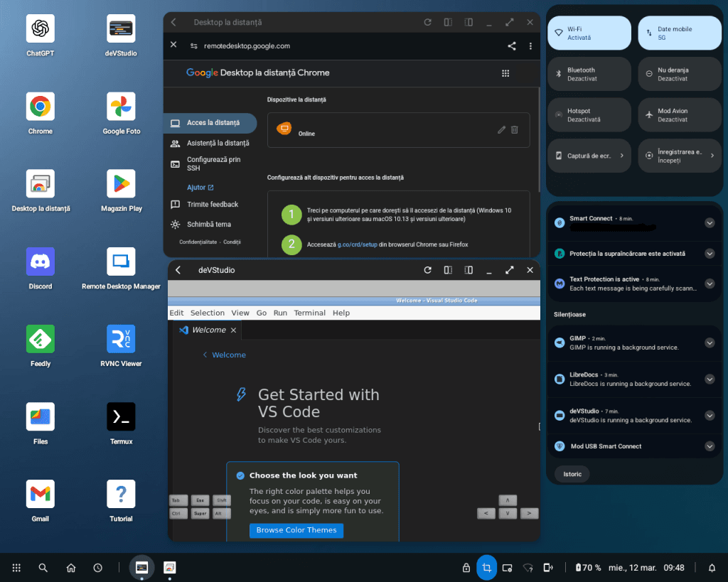728x582 pixels.
Task: Launch the Feedly app icon
Action: tap(41, 339)
